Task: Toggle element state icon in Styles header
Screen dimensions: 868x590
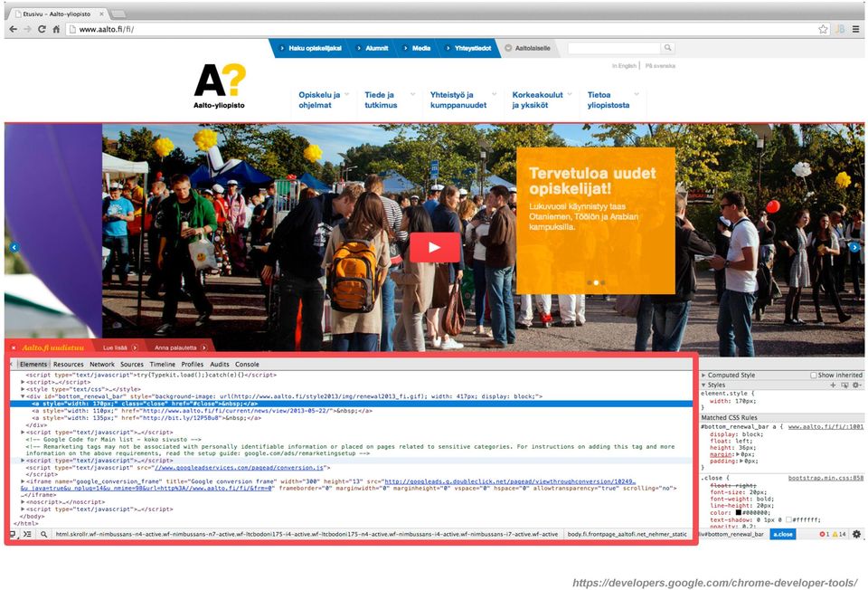Action: click(844, 385)
